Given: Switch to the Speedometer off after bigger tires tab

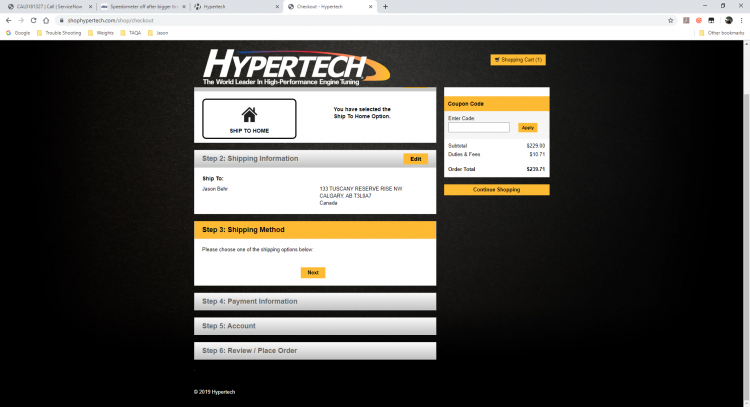Looking at the screenshot, I should [x=143, y=7].
